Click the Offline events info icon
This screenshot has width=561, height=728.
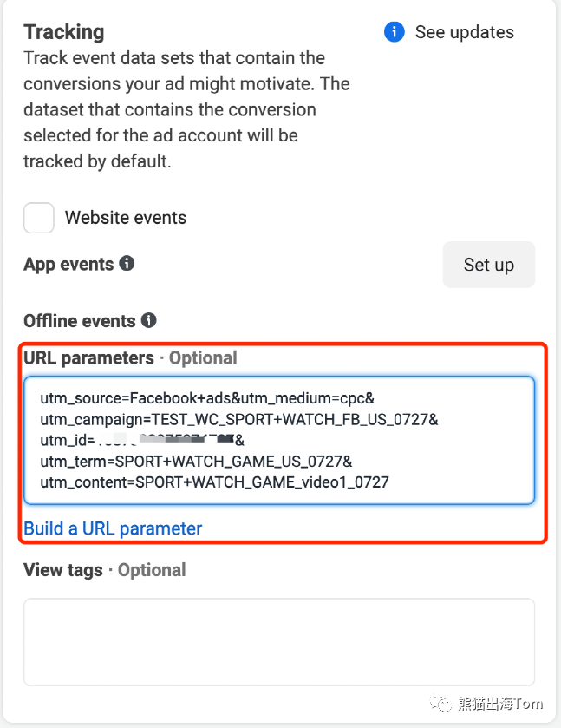coord(149,320)
